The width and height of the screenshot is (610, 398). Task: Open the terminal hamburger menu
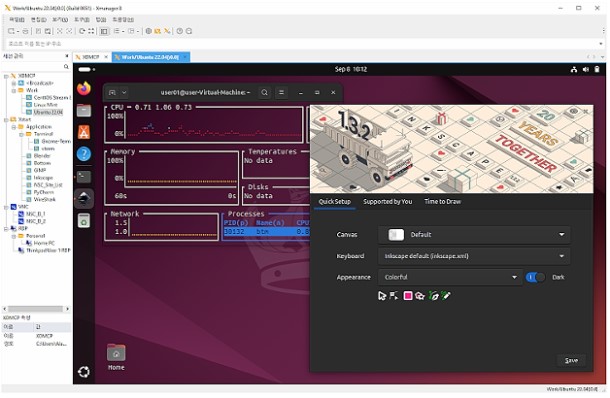281,93
